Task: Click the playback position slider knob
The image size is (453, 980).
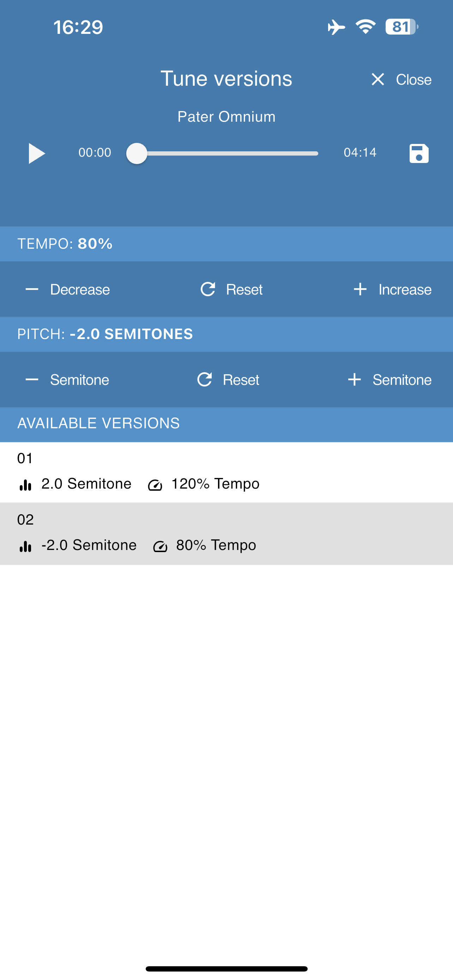Action: pyautogui.click(x=137, y=153)
